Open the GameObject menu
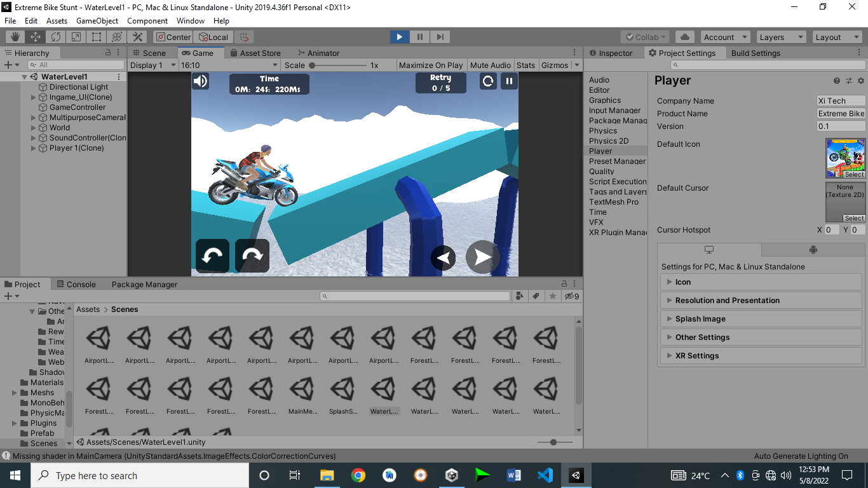This screenshot has width=868, height=488. tap(97, 20)
